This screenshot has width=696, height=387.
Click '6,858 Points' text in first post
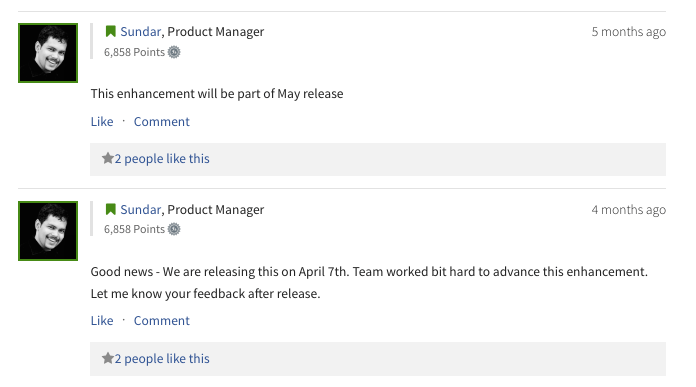134,52
